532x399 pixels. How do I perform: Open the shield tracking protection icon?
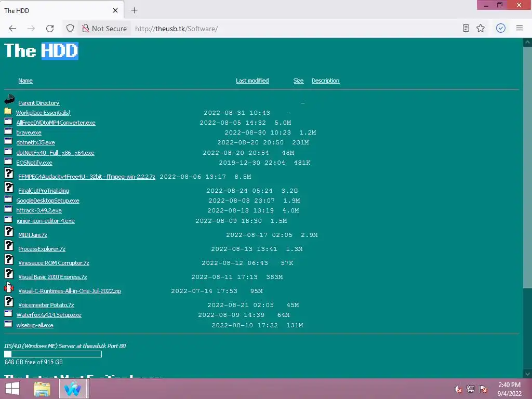tap(70, 29)
